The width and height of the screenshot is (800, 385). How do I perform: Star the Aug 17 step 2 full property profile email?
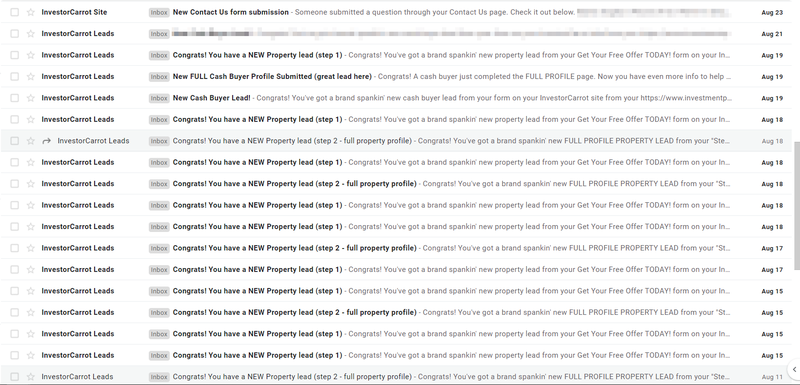tap(31, 248)
